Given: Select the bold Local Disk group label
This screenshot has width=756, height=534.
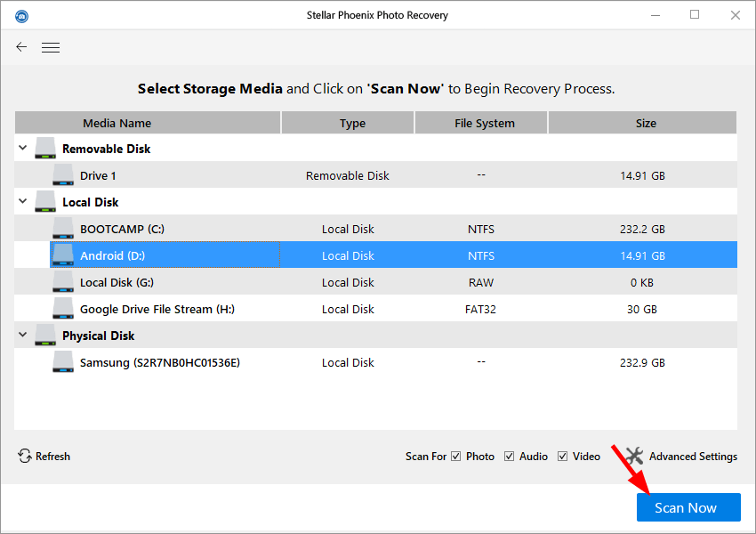Looking at the screenshot, I should pos(91,203).
